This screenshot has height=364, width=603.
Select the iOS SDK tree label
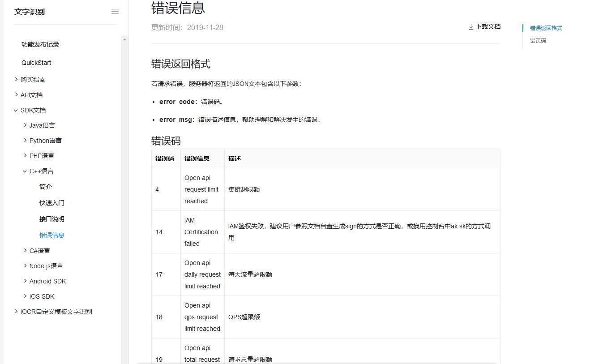(42, 296)
